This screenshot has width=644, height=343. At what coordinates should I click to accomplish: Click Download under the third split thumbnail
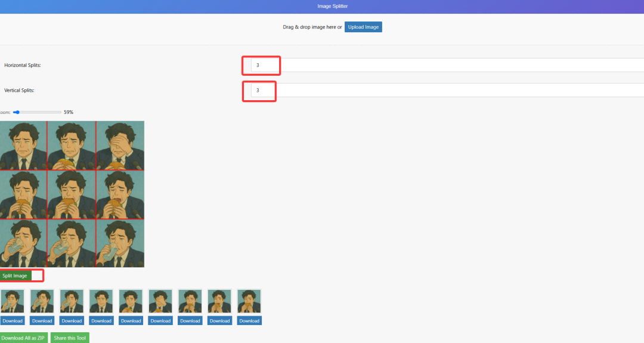(x=72, y=321)
